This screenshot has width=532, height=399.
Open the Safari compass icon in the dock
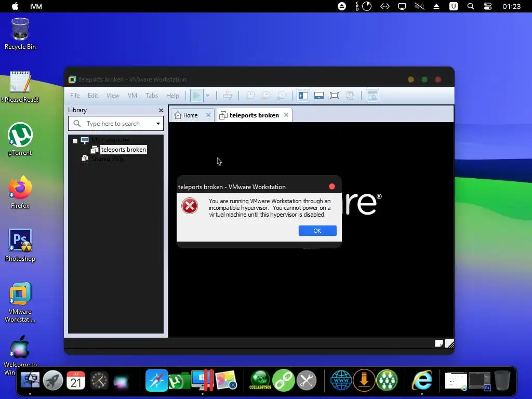point(157,381)
